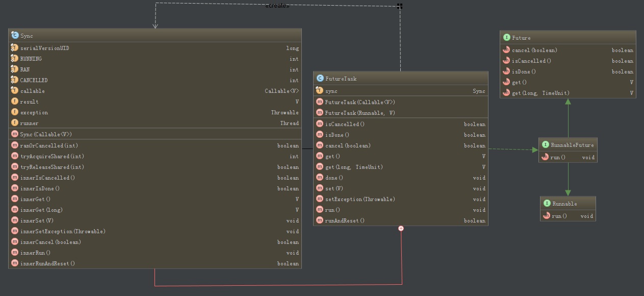Viewport: 644px width, 296px height.
Task: Click the field icon beside serialVersionUID
Action: coord(14,48)
